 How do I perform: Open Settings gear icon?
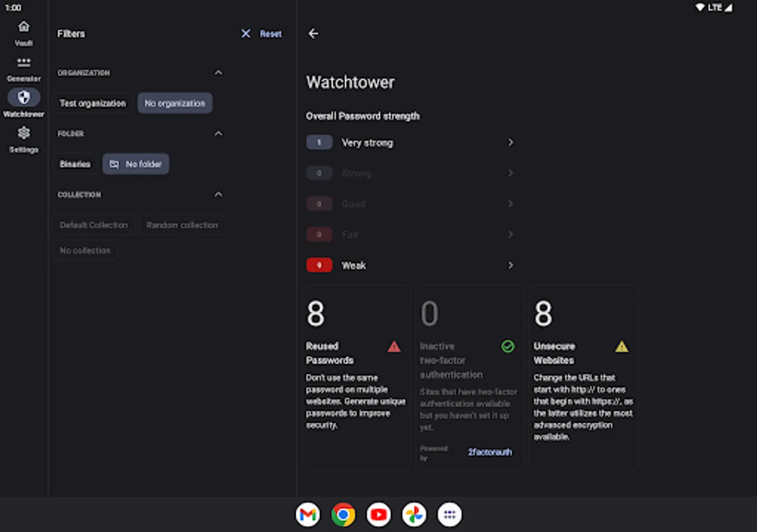pyautogui.click(x=24, y=133)
